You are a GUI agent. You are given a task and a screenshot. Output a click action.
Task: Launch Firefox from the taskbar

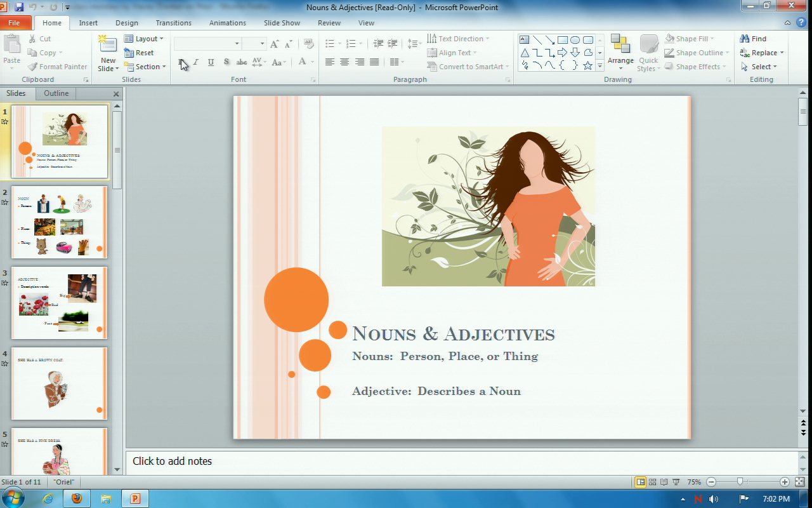click(x=77, y=498)
